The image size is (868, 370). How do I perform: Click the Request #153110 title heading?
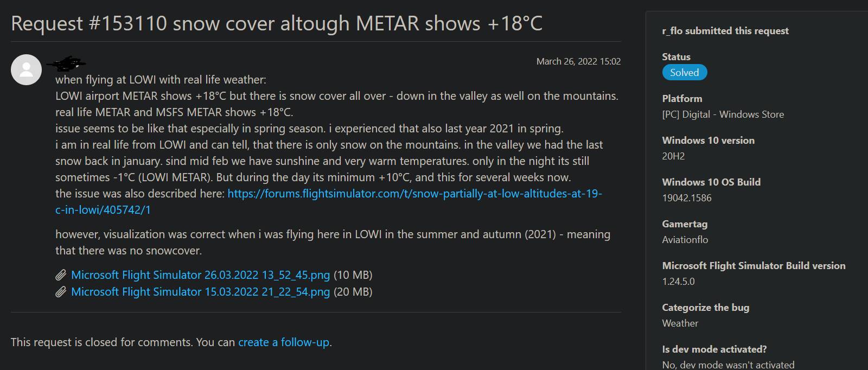pyautogui.click(x=277, y=23)
